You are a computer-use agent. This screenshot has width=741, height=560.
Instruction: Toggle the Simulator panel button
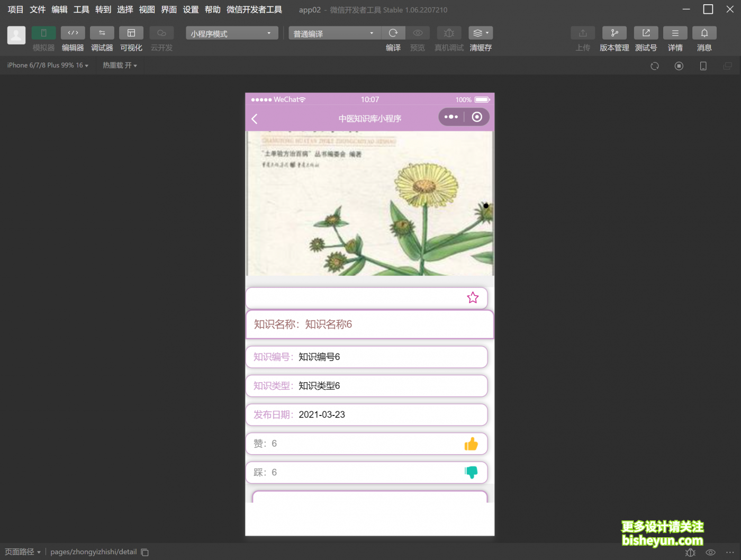[43, 33]
